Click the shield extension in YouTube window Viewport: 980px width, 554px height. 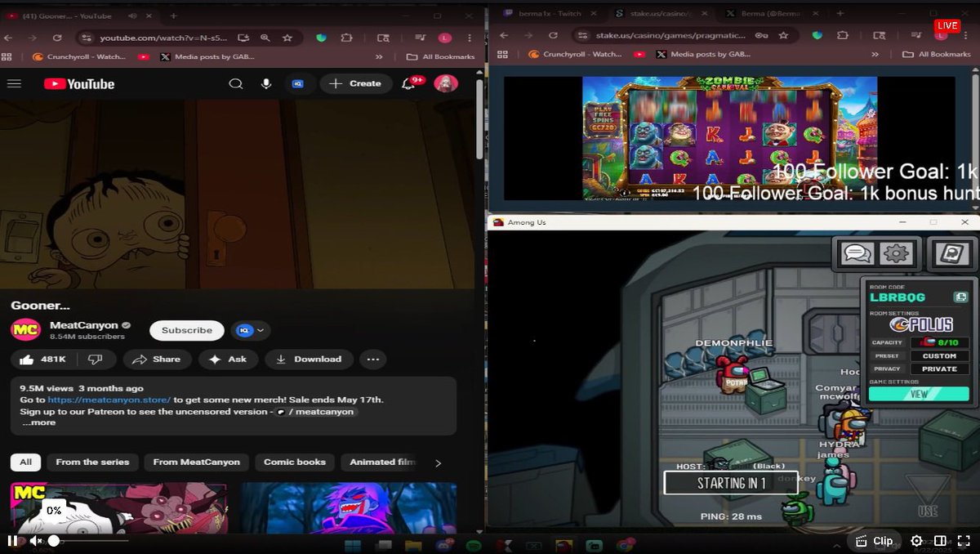[321, 38]
